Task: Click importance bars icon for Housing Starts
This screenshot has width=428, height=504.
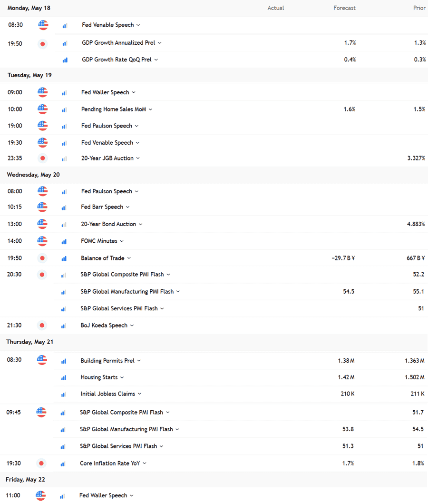Action: tap(64, 378)
